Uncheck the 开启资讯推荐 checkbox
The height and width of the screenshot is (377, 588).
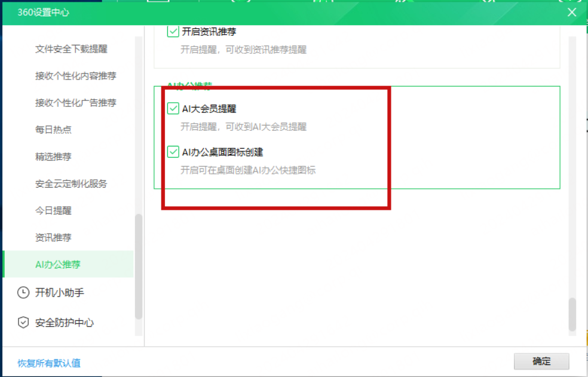click(x=173, y=32)
